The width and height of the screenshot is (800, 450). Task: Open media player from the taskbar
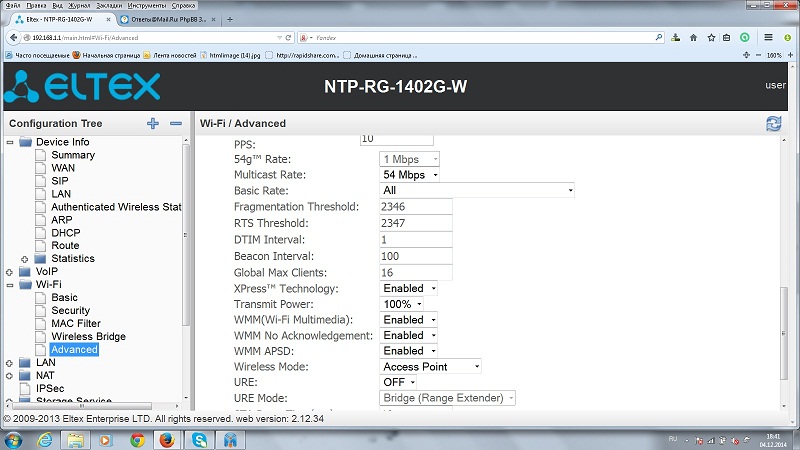(x=106, y=440)
